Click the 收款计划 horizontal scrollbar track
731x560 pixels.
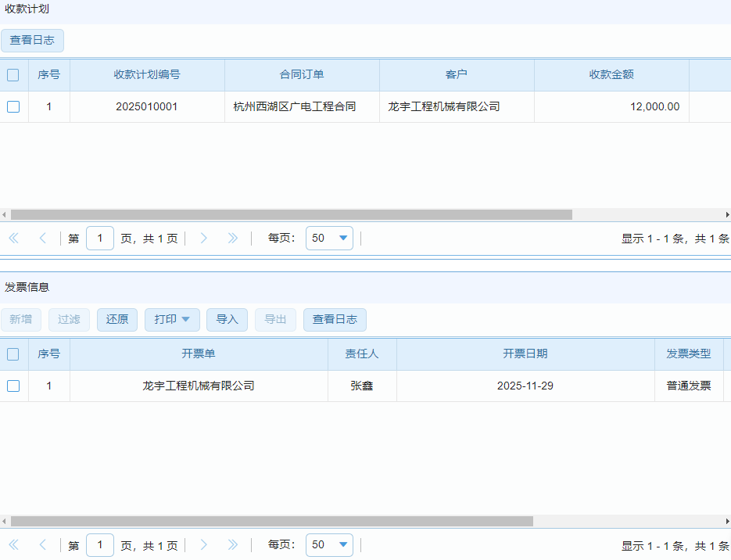pos(649,214)
